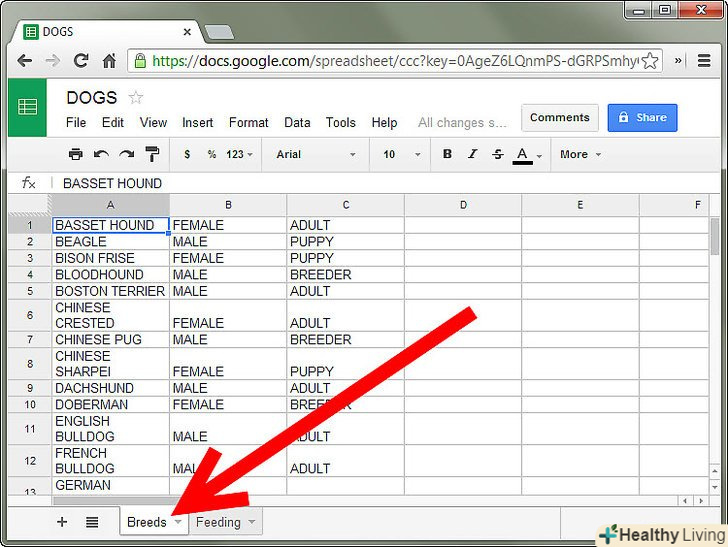This screenshot has height=547, width=728.
Task: Open a new browser tab
Action: (219, 33)
